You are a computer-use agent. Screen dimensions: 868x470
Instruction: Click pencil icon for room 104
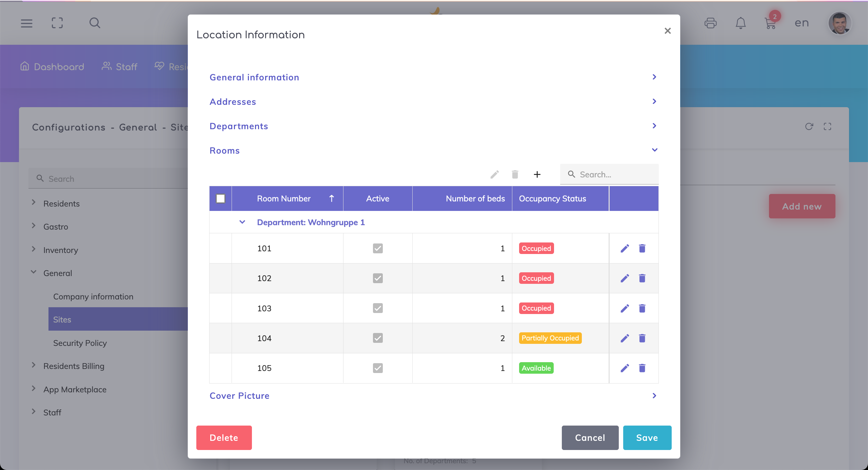(x=625, y=338)
